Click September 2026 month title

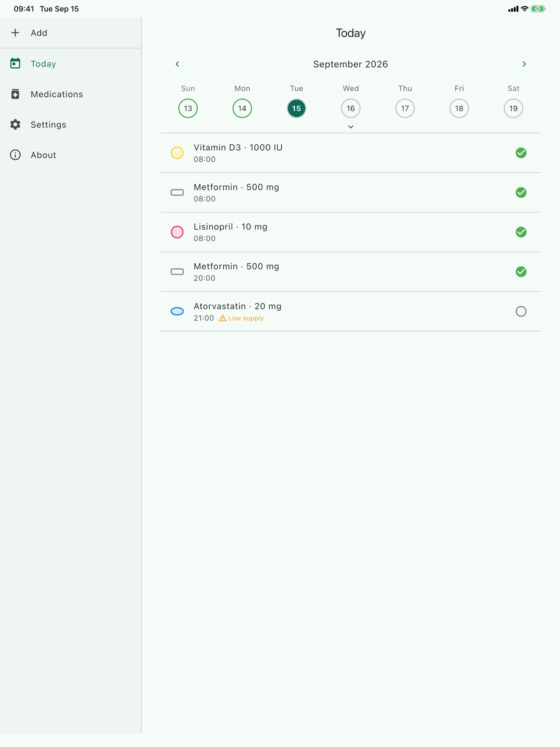point(351,64)
